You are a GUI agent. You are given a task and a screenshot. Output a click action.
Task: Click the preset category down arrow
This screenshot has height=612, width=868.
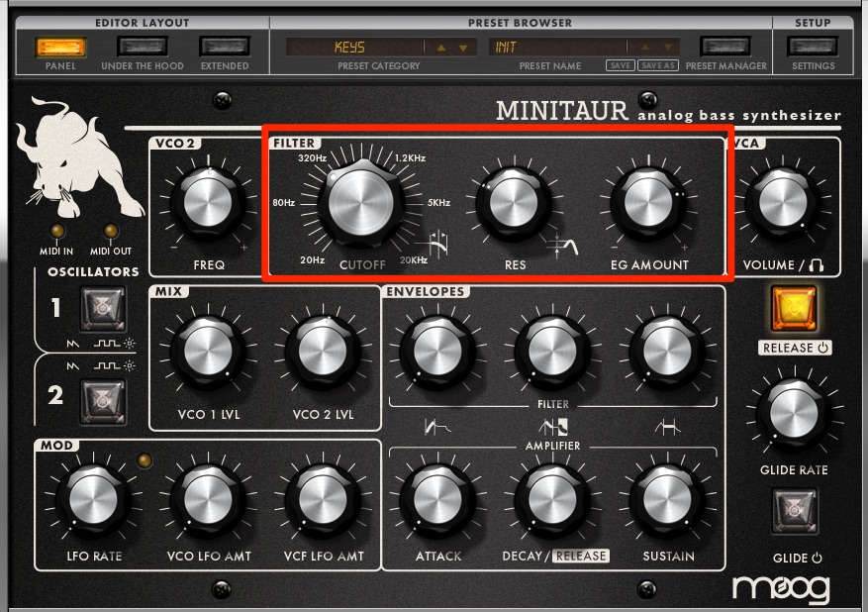tap(464, 48)
